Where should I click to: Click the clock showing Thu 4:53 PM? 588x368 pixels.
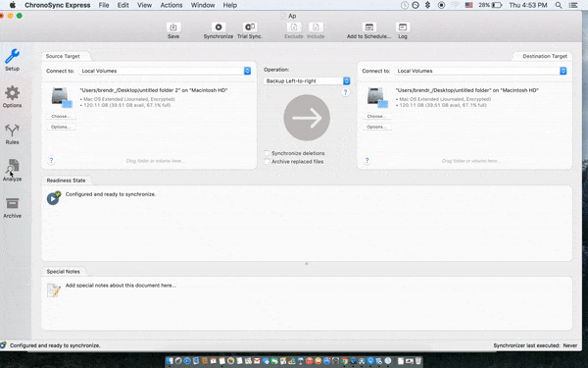tap(528, 5)
